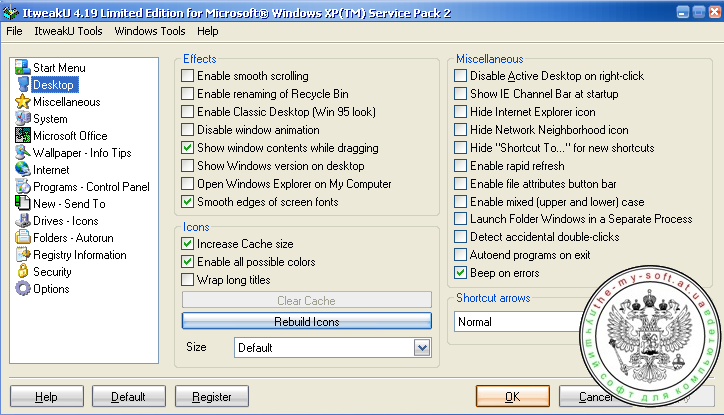Viewport: 724px width, 415px height.
Task: Click the Start Menu icon in sidebar
Action: click(x=22, y=68)
